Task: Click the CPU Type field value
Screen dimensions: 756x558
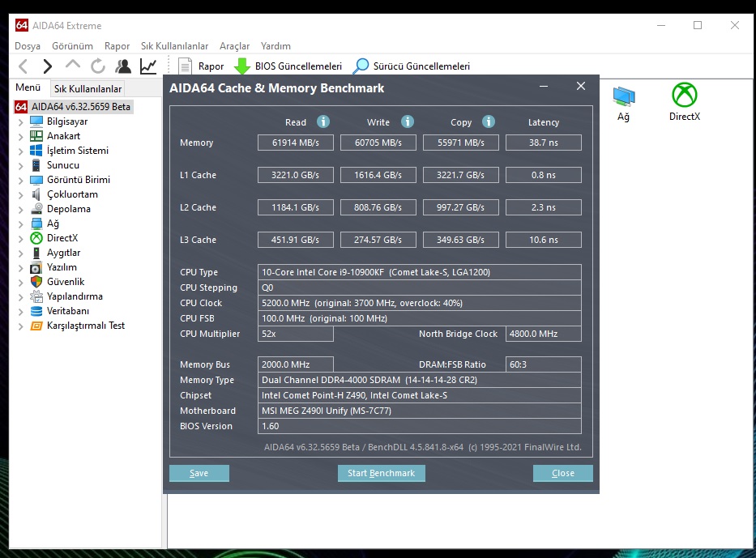Action: 420,272
